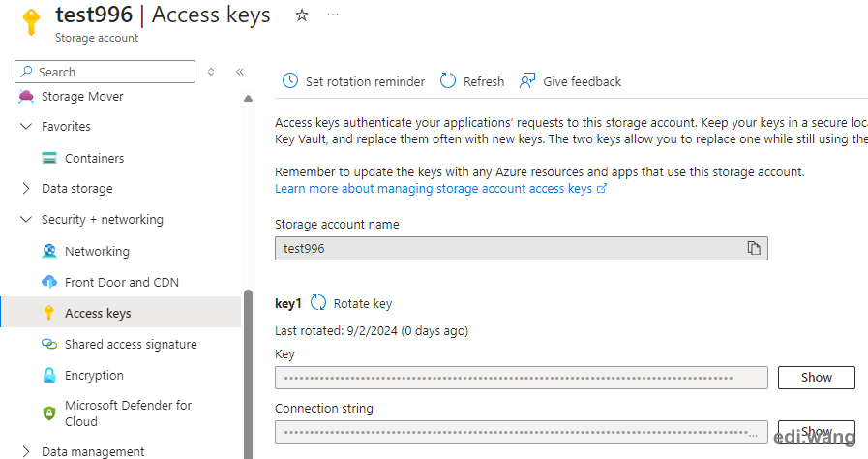868x459 pixels.
Task: Collapse the Favorites section
Action: click(26, 126)
